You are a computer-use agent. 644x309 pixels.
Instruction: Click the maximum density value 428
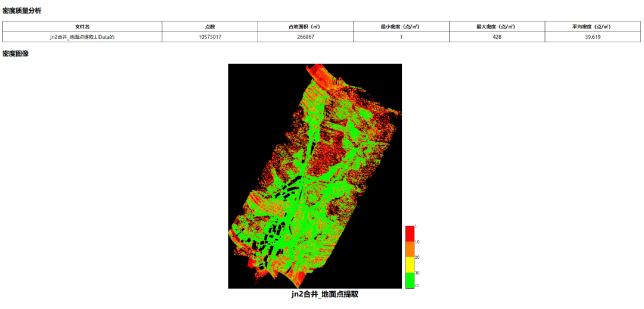click(x=497, y=37)
